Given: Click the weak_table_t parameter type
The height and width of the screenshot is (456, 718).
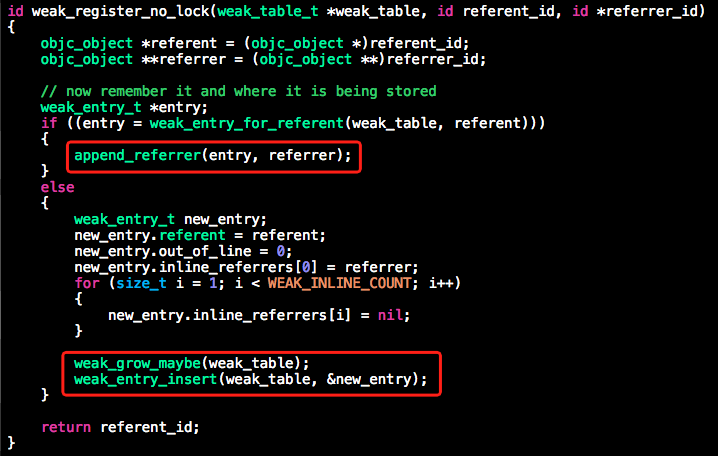Looking at the screenshot, I should 267,11.
